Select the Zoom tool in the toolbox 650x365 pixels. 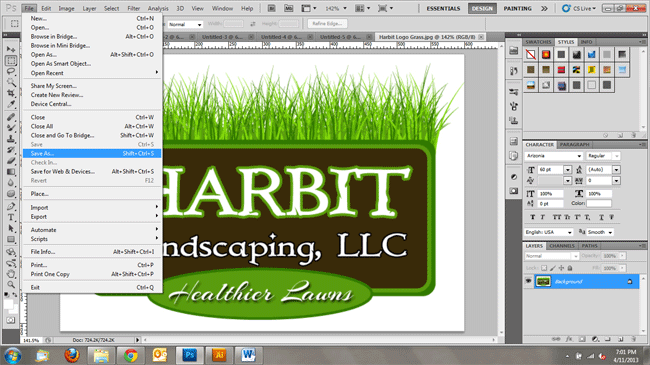(11, 285)
